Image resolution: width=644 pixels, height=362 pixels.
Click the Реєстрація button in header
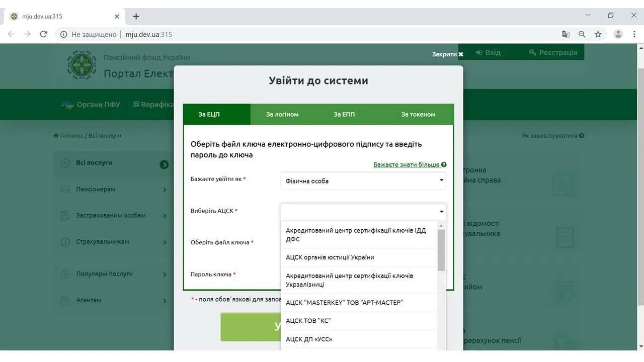tap(553, 52)
